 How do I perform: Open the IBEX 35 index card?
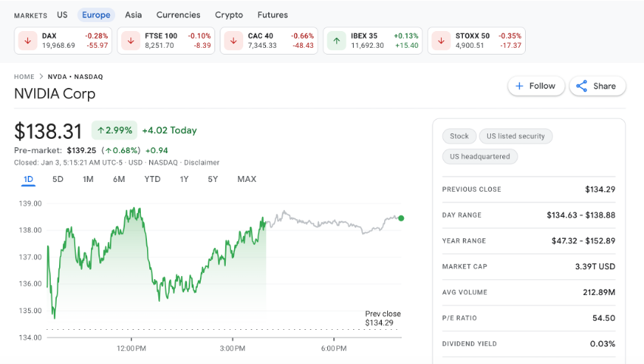point(373,41)
